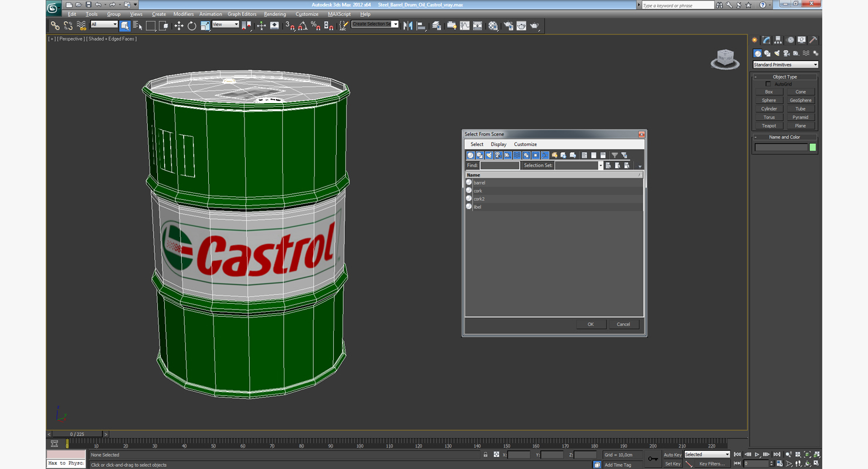Open the Modifiers menu

[x=184, y=14]
